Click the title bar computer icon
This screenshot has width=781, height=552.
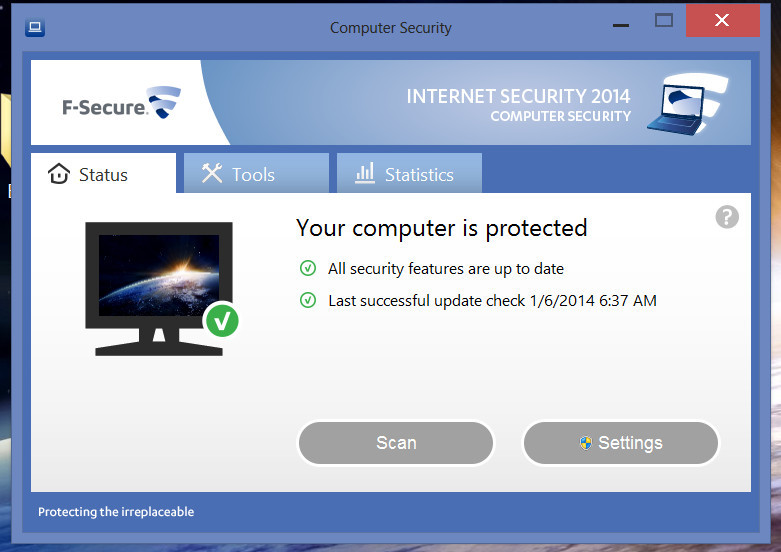35,27
